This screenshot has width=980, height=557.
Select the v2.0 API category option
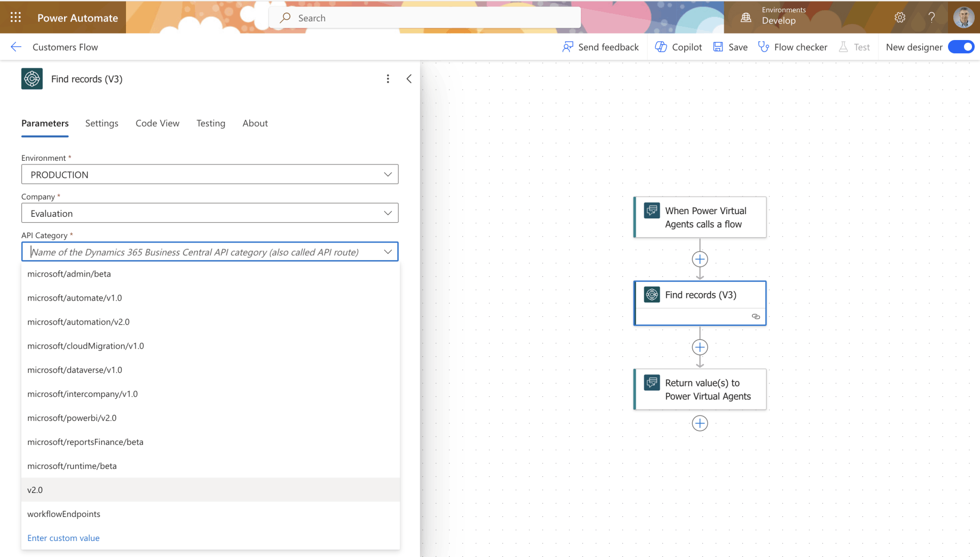[210, 490]
